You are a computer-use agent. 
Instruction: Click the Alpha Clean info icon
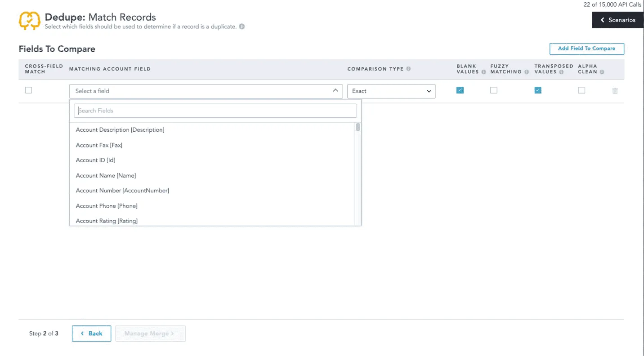pos(602,72)
